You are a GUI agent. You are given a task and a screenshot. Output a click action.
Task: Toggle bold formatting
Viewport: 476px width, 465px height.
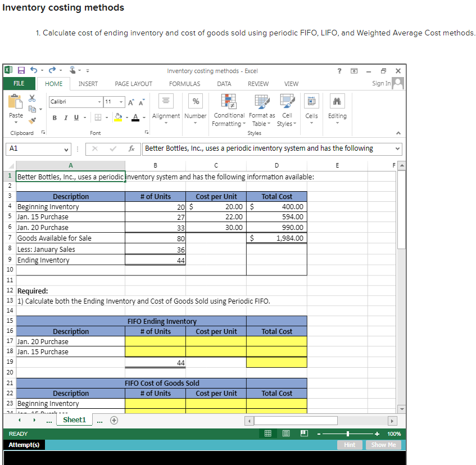point(54,117)
